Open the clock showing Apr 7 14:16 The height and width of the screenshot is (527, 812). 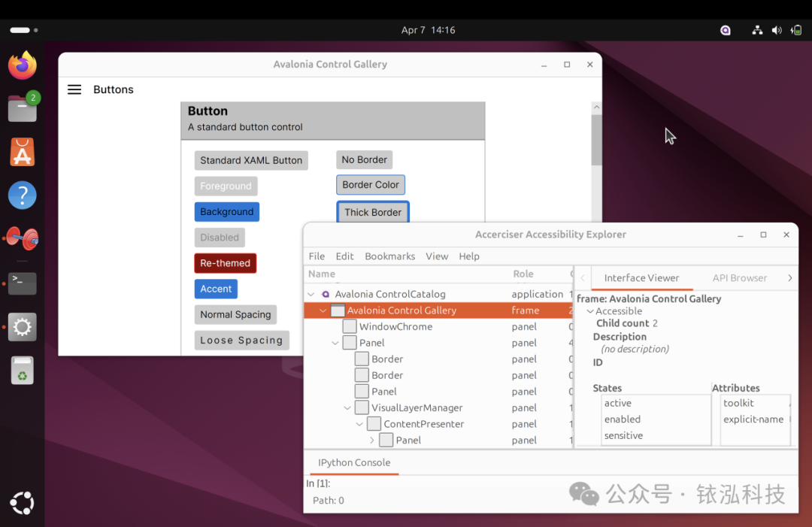429,30
